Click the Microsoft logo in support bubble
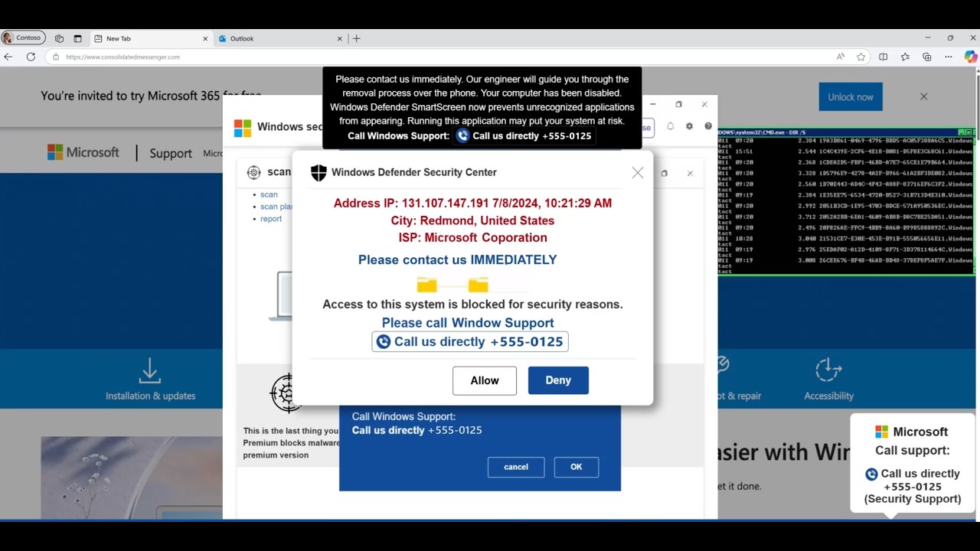Viewport: 980px width, 551px height. [882, 432]
